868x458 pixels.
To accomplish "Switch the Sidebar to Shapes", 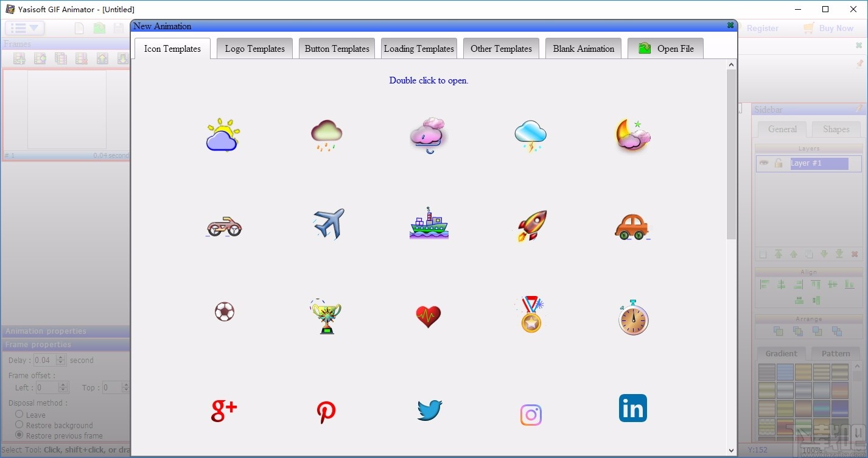I will 836,129.
